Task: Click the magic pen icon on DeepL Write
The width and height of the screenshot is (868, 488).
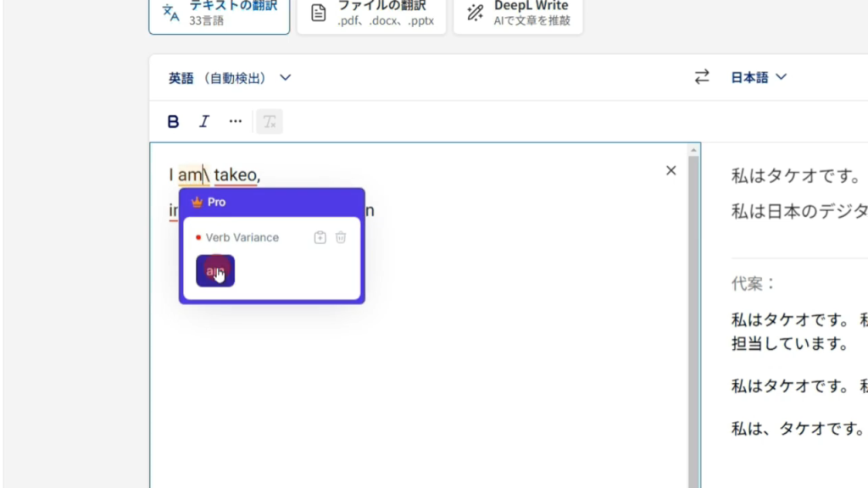Action: pyautogui.click(x=475, y=13)
